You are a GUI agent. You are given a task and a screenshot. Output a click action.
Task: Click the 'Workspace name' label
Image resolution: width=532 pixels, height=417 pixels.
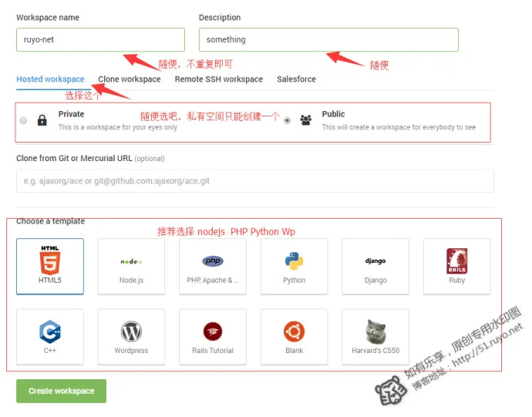click(48, 18)
